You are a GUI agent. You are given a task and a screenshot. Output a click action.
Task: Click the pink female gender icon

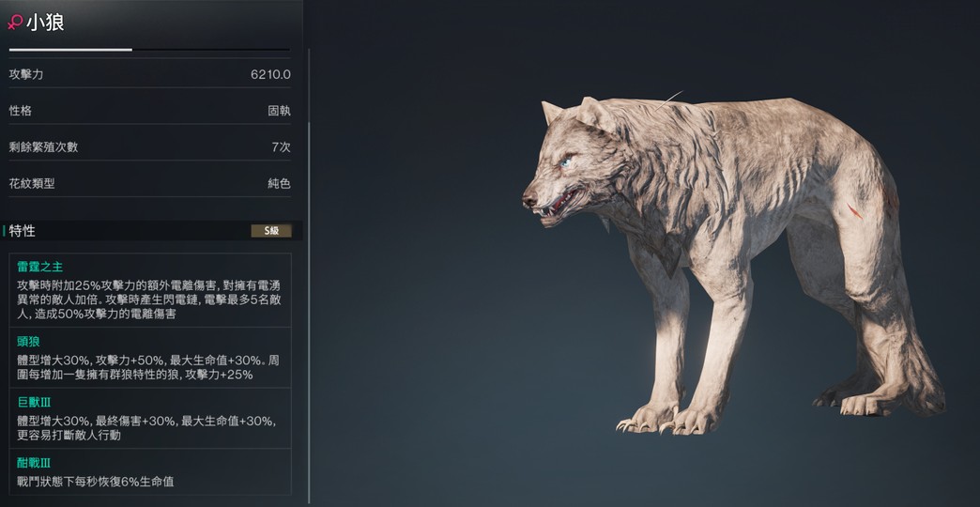[15, 23]
